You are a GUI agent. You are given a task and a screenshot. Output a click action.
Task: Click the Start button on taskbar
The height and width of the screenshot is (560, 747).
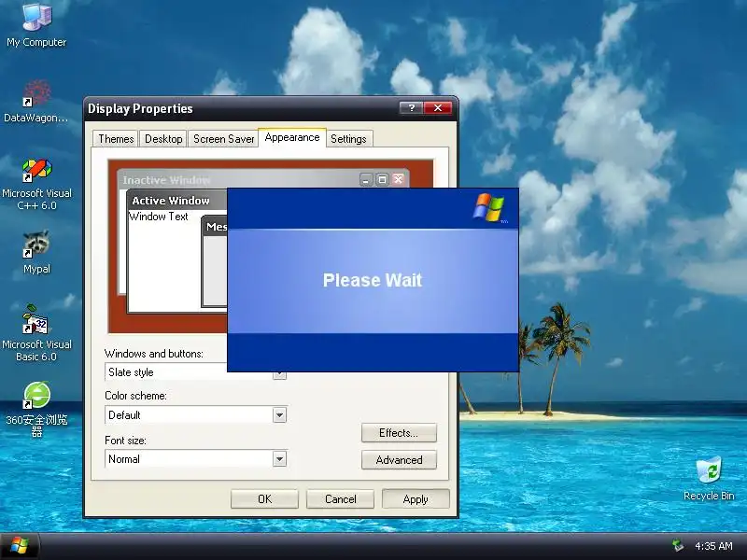pos(20,546)
